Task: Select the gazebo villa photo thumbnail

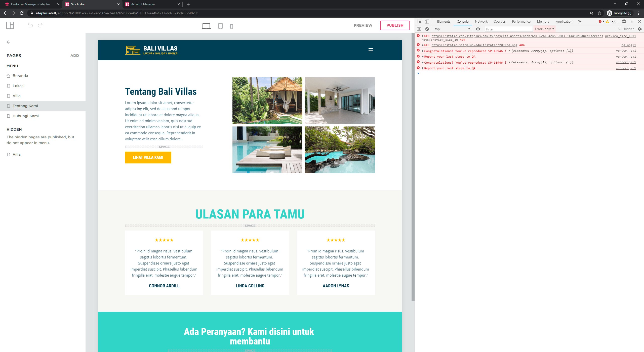Action: 267,101
